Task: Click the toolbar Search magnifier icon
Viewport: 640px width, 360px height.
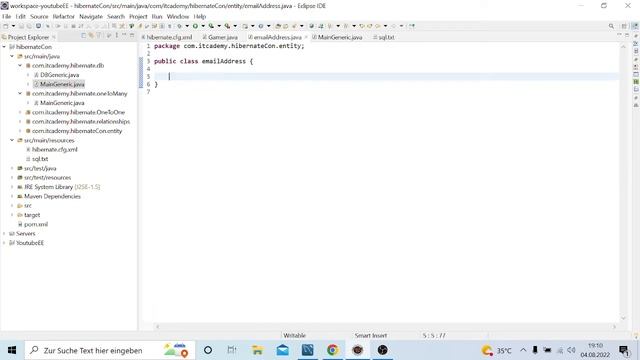Action: 611,26
